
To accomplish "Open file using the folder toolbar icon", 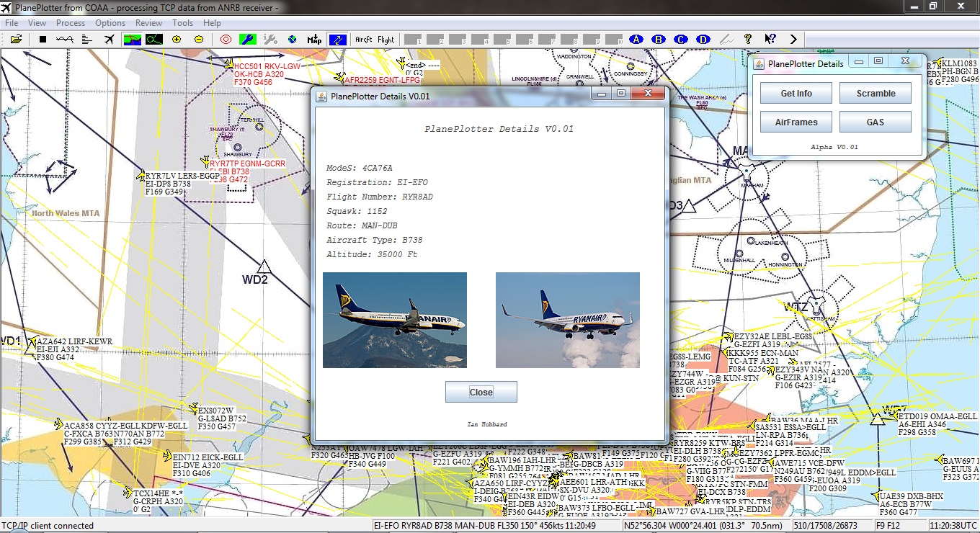I will pos(16,40).
